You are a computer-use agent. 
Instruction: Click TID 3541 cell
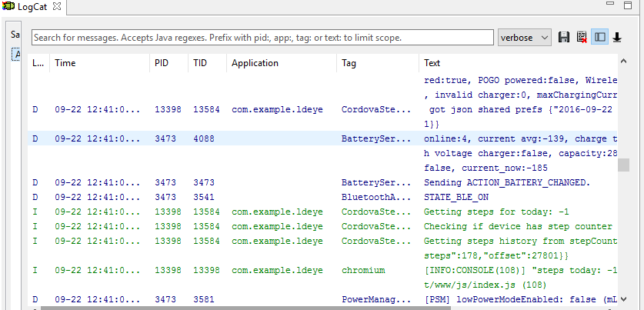pyautogui.click(x=204, y=197)
